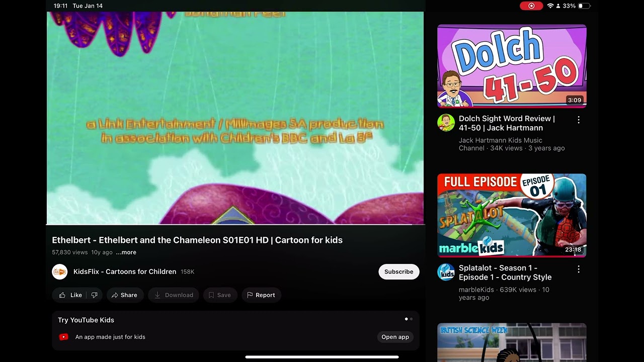644x362 pixels.
Task: Click the Wi-Fi status icon
Action: tap(550, 6)
